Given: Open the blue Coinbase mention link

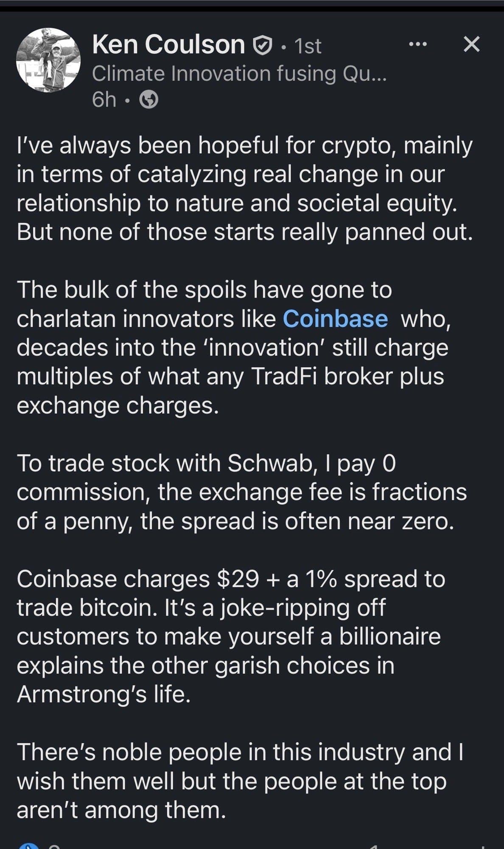Looking at the screenshot, I should [335, 319].
